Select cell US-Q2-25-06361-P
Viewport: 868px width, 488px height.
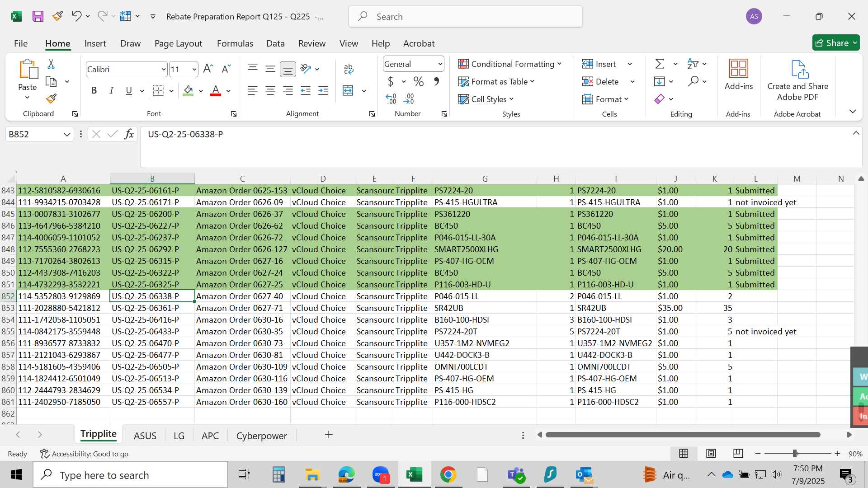(x=152, y=308)
